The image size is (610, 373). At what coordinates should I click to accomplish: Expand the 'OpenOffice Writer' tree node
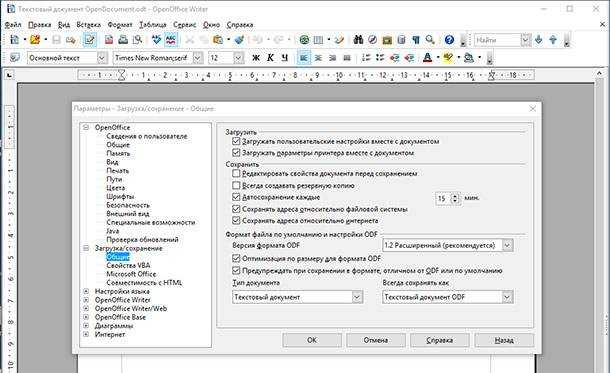pos(86,300)
